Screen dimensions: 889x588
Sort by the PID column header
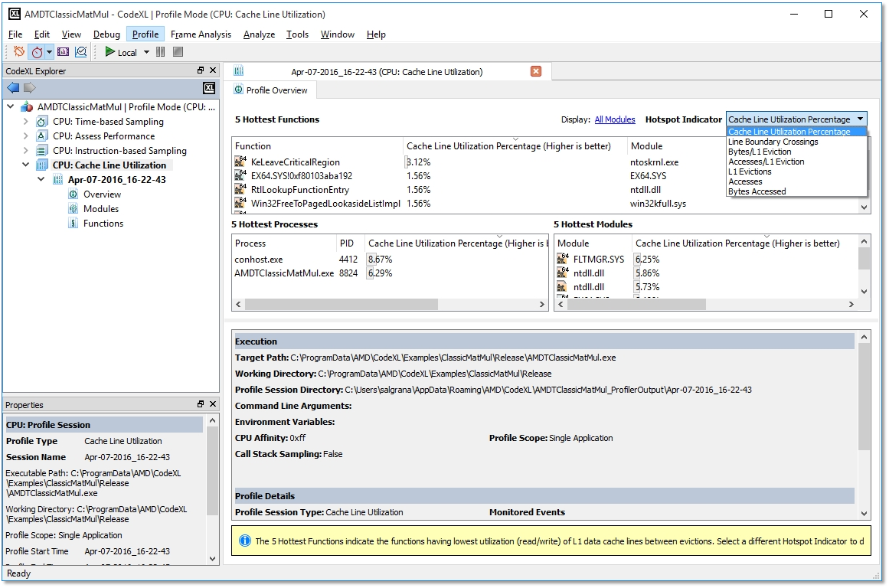click(350, 243)
